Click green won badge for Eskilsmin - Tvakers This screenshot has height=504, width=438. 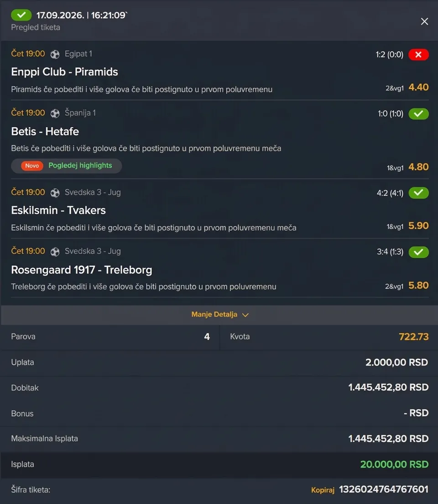click(x=418, y=193)
